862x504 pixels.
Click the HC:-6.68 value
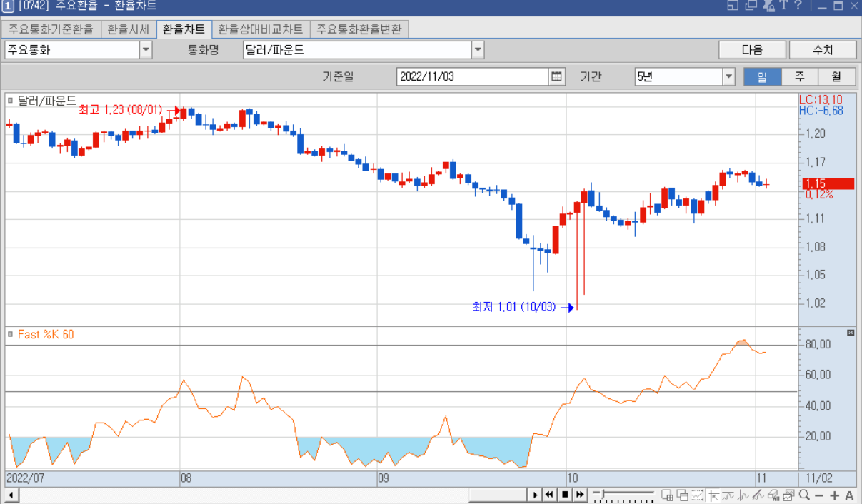[821, 110]
